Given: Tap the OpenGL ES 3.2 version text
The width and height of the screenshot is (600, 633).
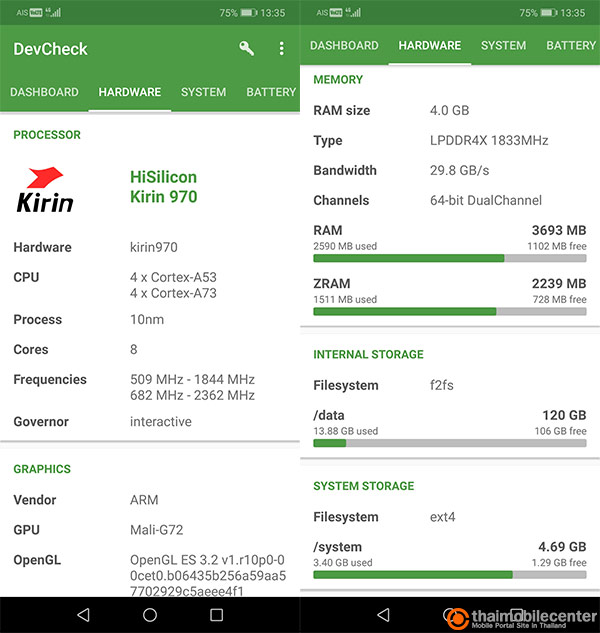Looking at the screenshot, I should (x=208, y=575).
